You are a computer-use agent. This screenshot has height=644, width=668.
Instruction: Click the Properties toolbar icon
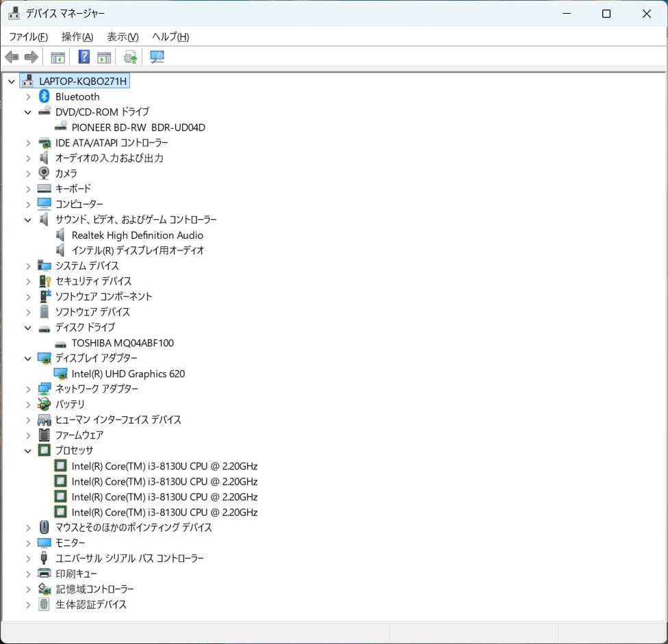57,57
